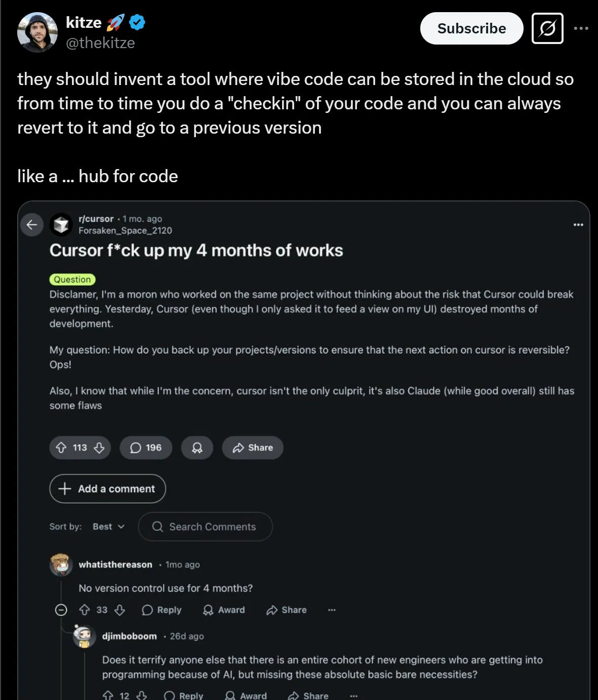
Task: Downvote the Cursor Reddit post
Action: pos(99,448)
